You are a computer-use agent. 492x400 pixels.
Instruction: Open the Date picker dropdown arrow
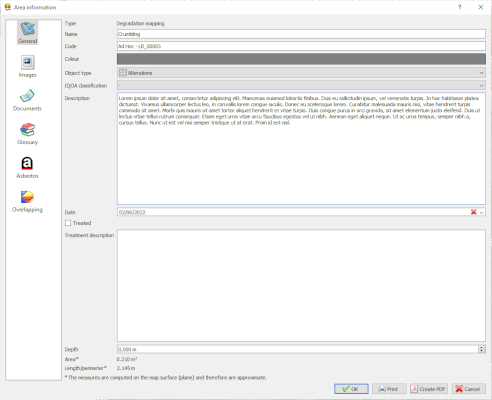[x=482, y=212]
